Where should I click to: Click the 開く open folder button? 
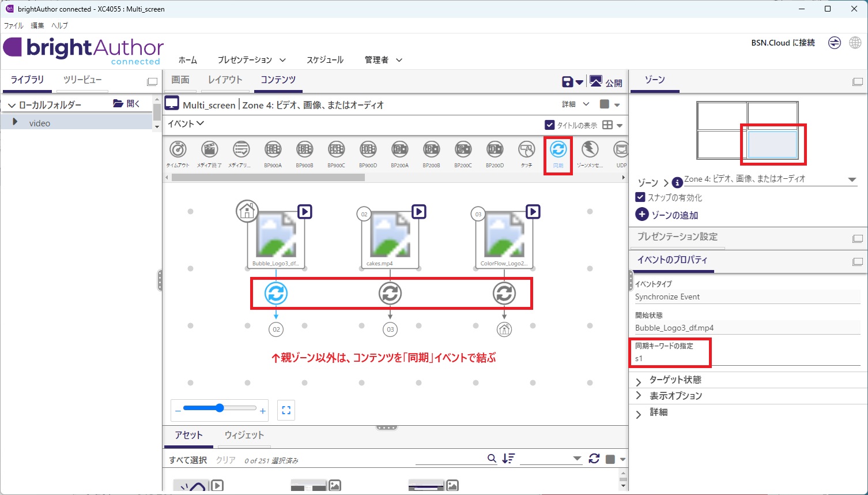pyautogui.click(x=126, y=104)
